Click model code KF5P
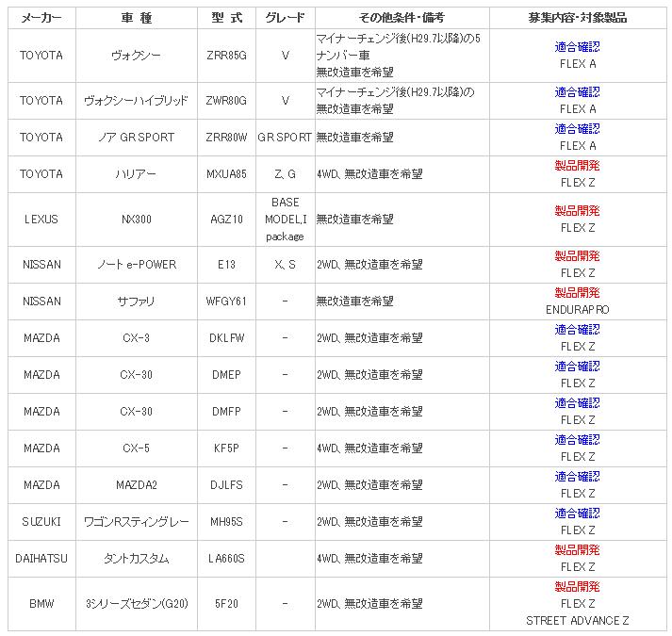Image resolution: width=672 pixels, height=636 pixels. click(226, 448)
